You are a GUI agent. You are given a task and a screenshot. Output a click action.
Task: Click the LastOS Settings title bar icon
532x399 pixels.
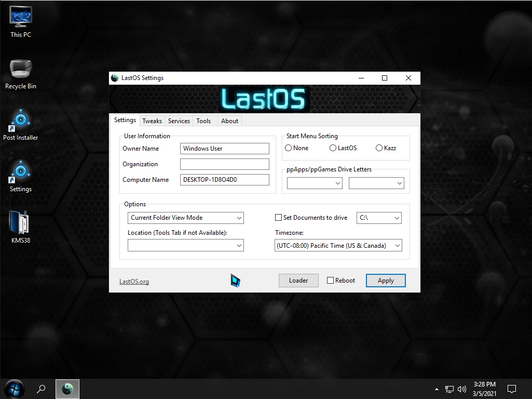[115, 78]
